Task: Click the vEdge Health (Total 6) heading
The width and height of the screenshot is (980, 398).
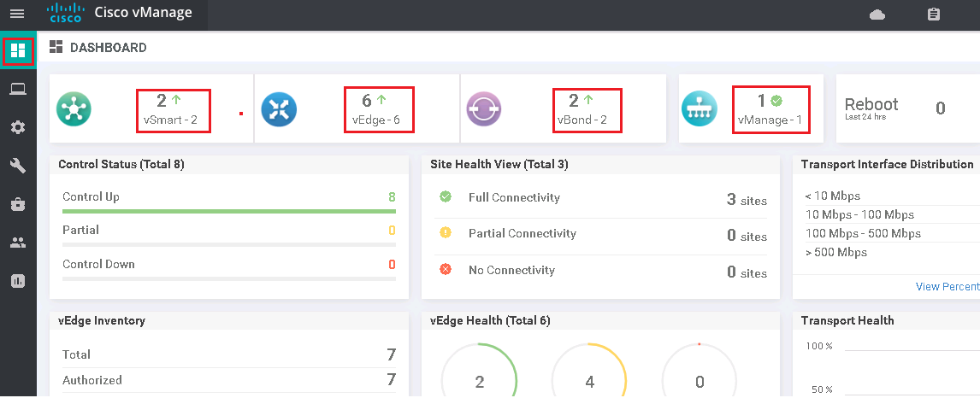Action: tap(490, 320)
